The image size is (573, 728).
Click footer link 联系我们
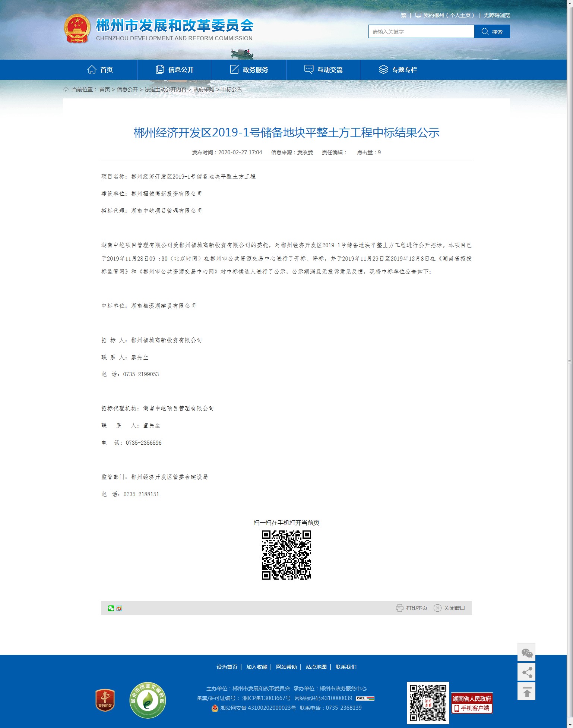[346, 667]
